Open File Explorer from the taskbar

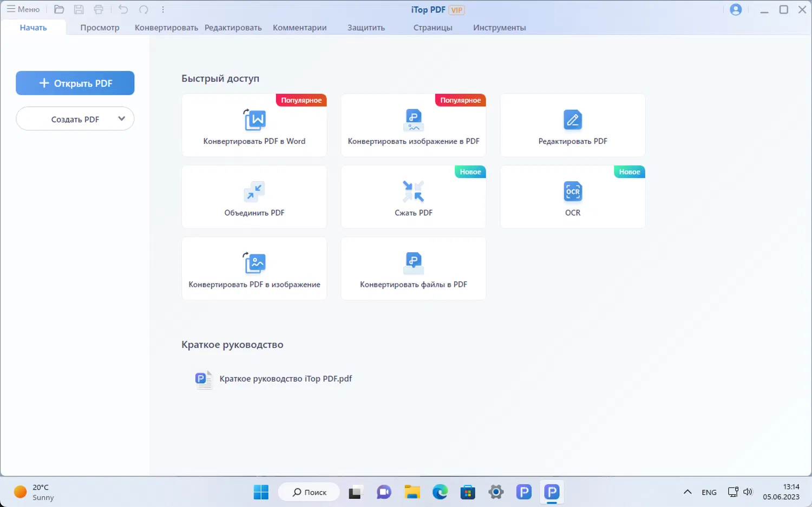412,492
